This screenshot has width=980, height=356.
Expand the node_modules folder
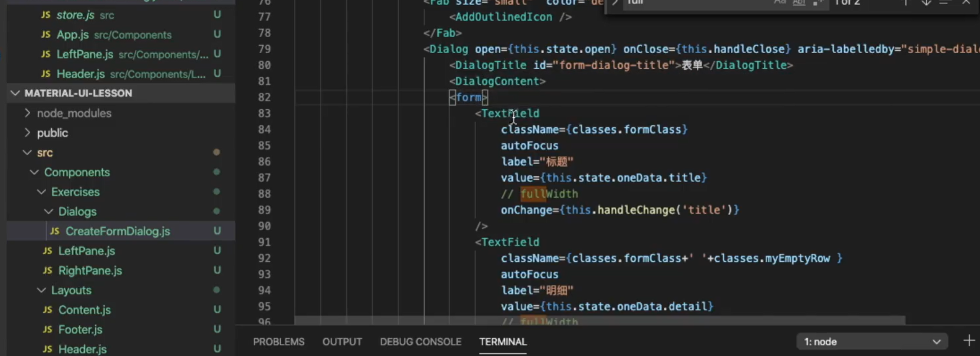coord(27,113)
